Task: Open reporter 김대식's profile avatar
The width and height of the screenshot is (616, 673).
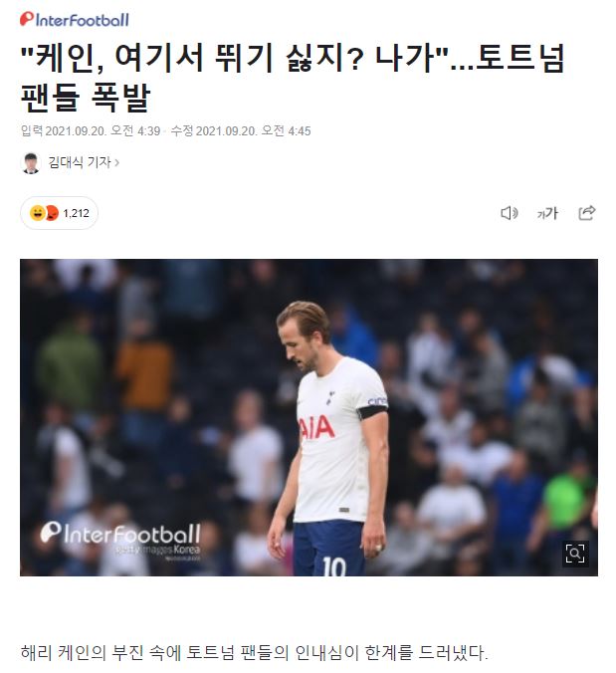Action: [x=31, y=162]
